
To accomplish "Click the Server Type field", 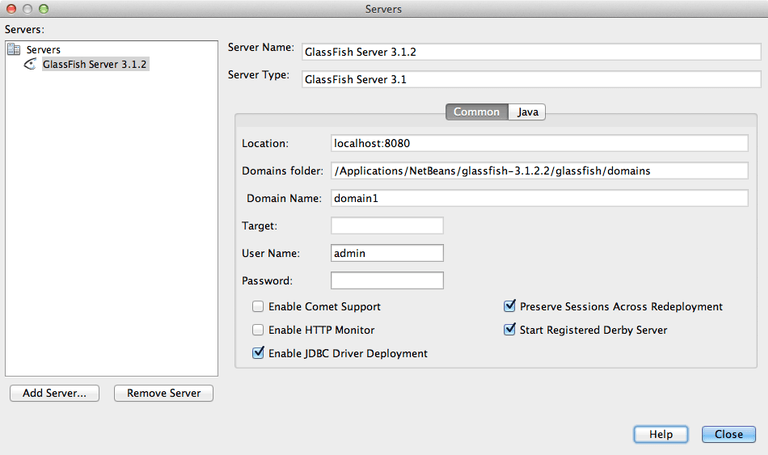I will click(531, 79).
